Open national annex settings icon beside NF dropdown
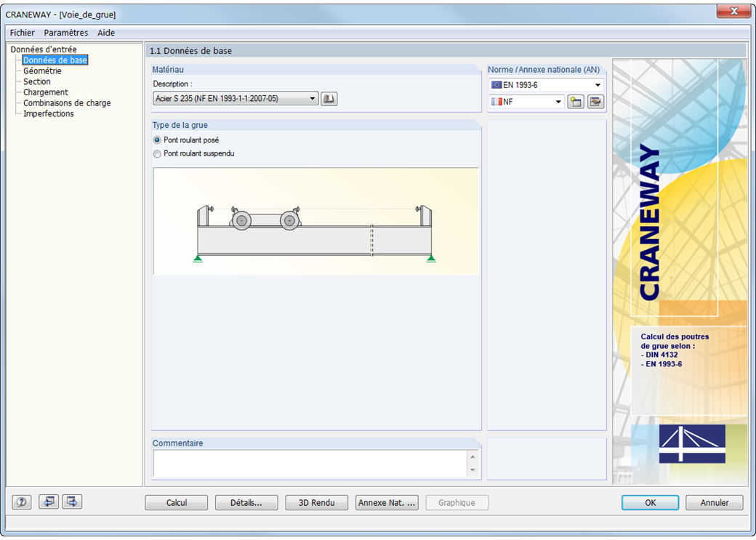The height and width of the screenshot is (540, 756). [595, 102]
